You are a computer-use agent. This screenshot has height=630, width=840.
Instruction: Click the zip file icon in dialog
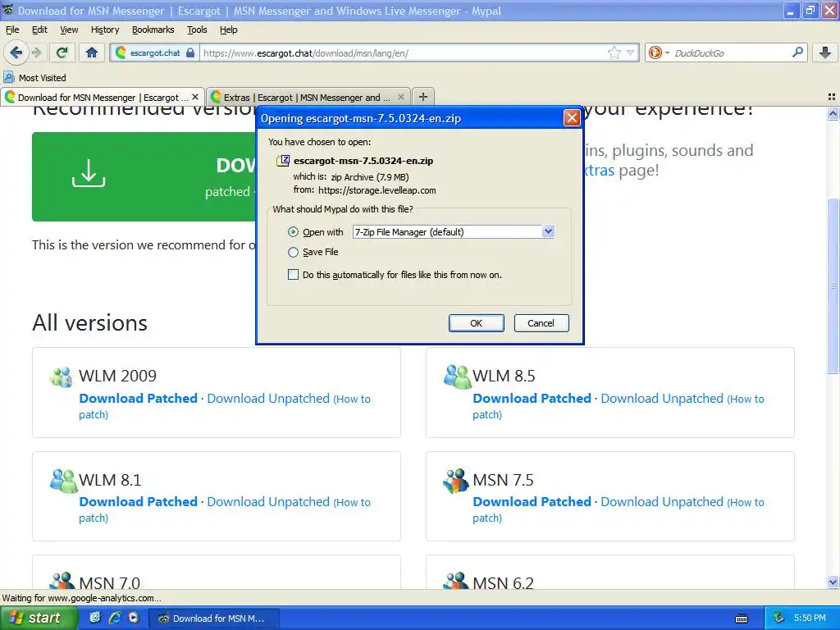283,161
